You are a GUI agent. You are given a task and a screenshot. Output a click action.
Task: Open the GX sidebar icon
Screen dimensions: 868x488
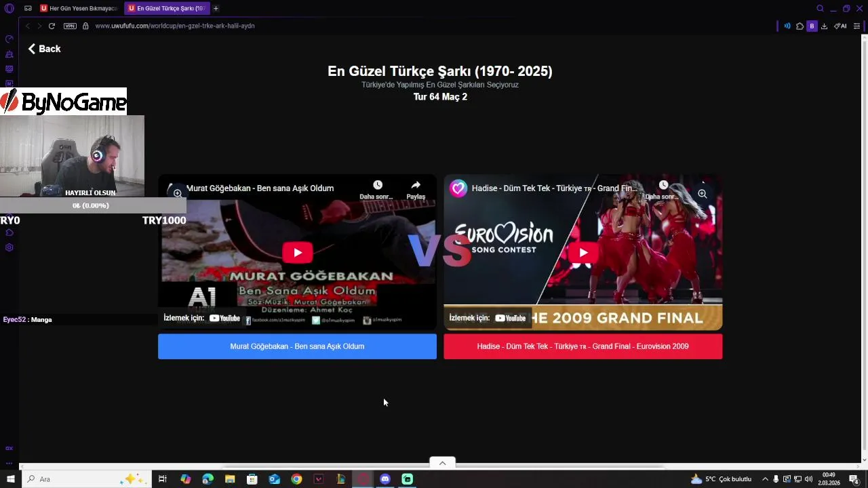(9, 448)
